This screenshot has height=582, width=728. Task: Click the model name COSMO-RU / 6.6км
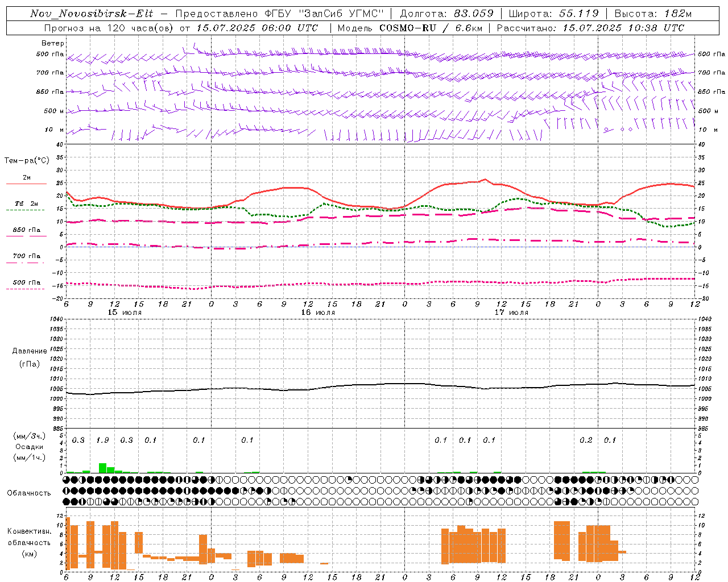(430, 28)
